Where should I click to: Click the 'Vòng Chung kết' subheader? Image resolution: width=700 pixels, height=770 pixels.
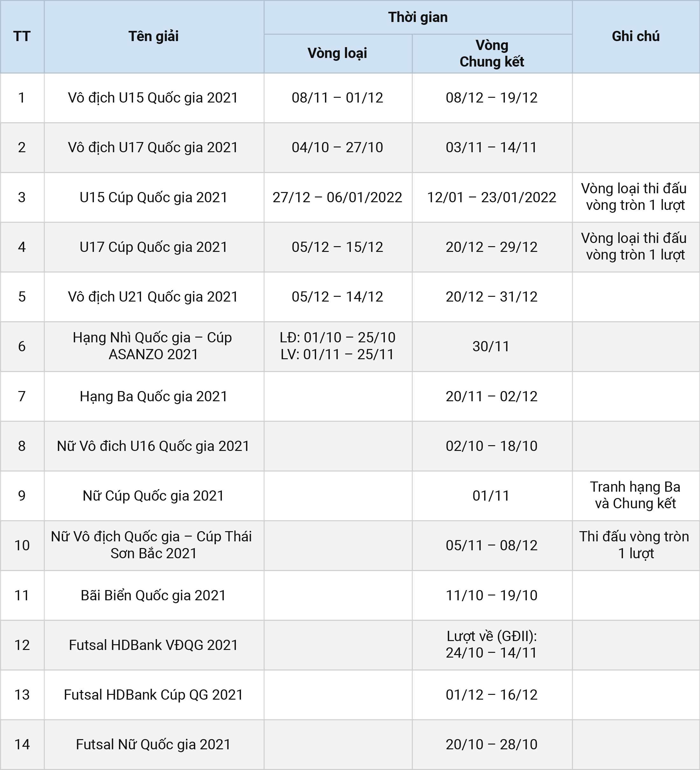pyautogui.click(x=492, y=53)
